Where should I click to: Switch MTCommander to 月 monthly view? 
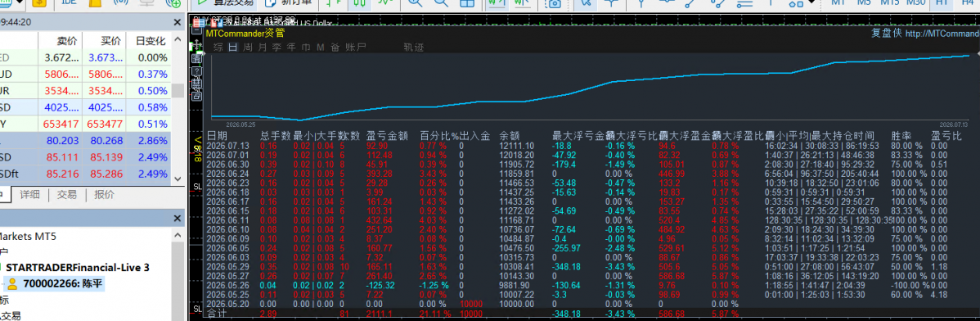(262, 47)
